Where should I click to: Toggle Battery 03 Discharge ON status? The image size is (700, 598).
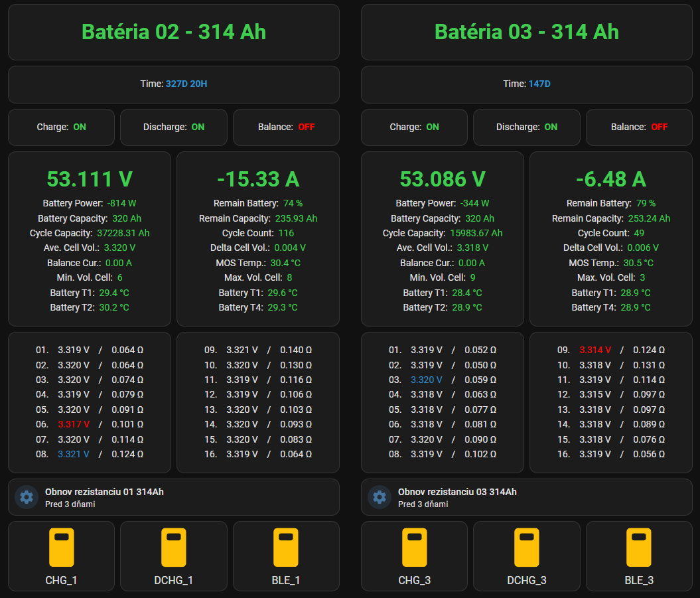click(x=527, y=127)
